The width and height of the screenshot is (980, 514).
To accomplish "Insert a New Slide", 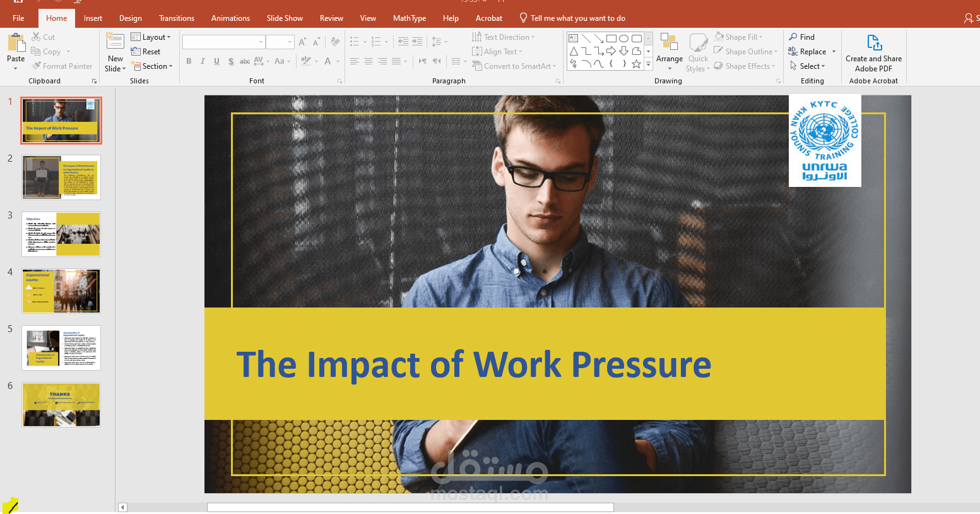I will [x=115, y=52].
